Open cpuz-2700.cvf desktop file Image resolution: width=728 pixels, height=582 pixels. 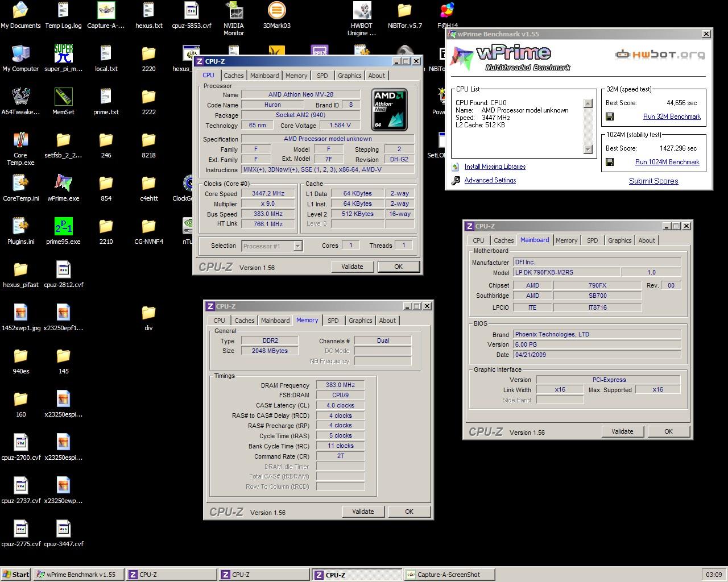click(20, 447)
